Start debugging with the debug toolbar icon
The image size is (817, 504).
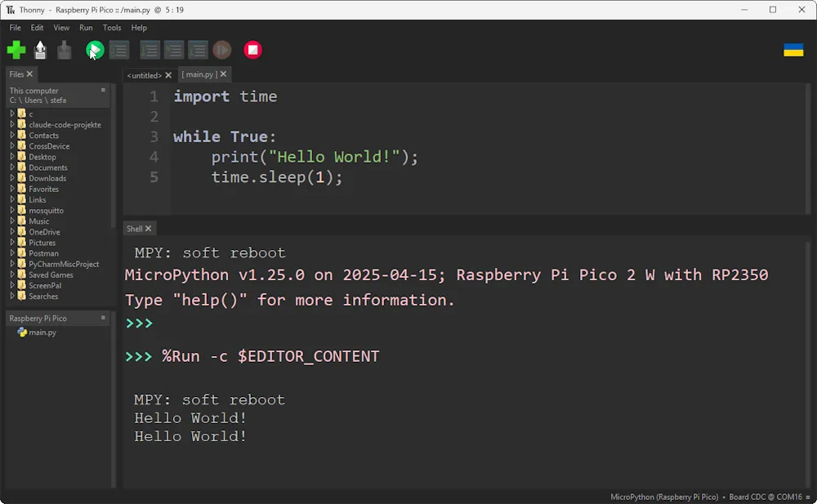tap(119, 50)
